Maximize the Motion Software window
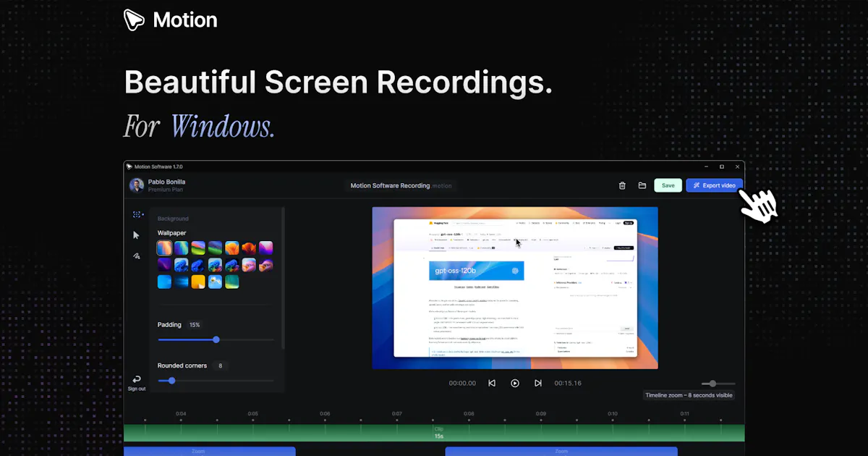 (x=721, y=166)
